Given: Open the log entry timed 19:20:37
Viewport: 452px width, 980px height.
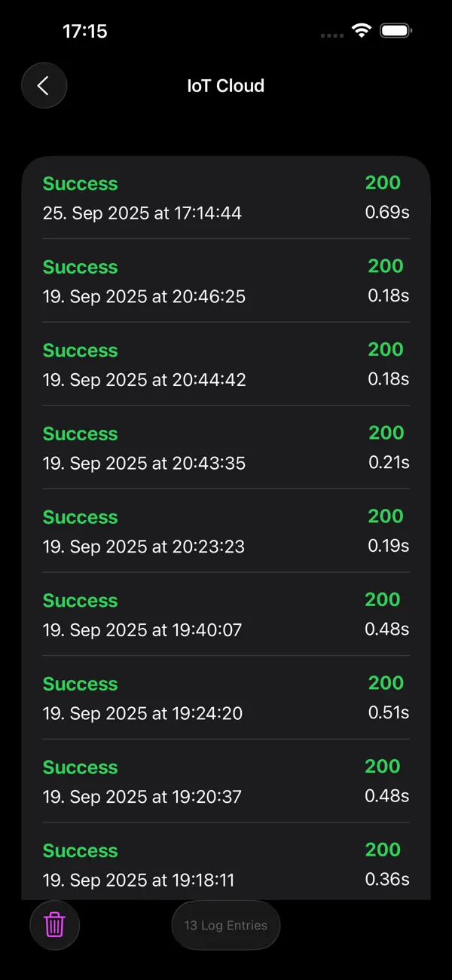Looking at the screenshot, I should point(226,781).
